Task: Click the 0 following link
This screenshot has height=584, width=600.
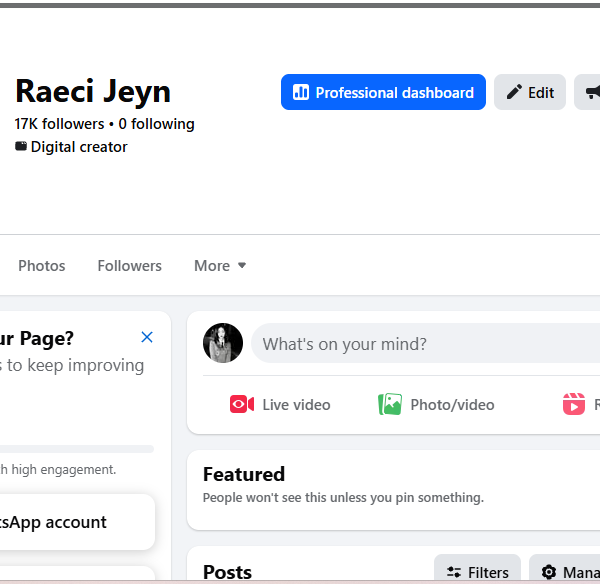Action: [x=157, y=124]
